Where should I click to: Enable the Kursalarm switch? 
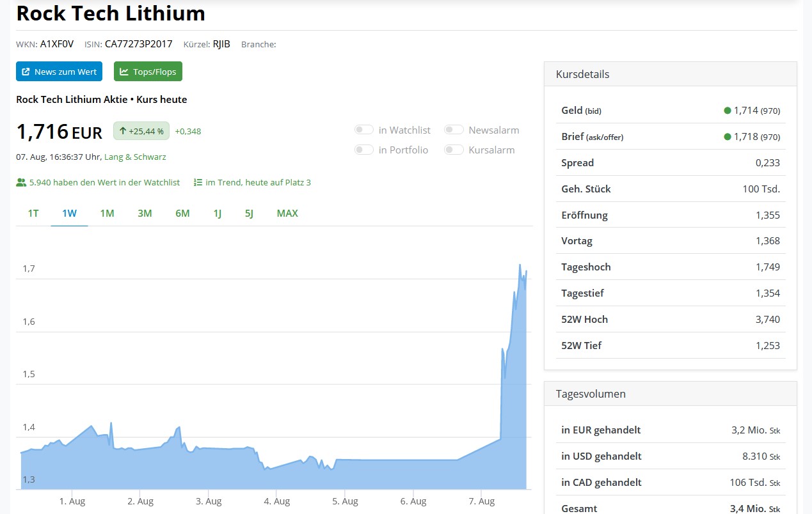click(454, 150)
